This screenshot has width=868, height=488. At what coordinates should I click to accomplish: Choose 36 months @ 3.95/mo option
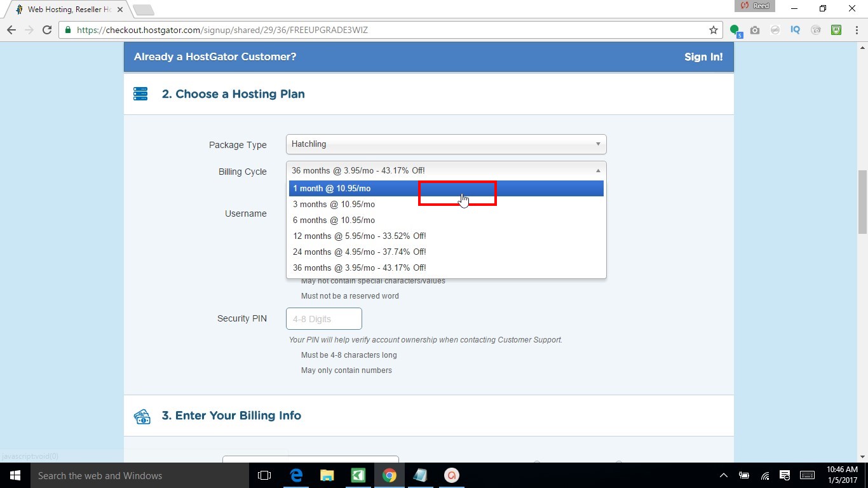[446, 268]
